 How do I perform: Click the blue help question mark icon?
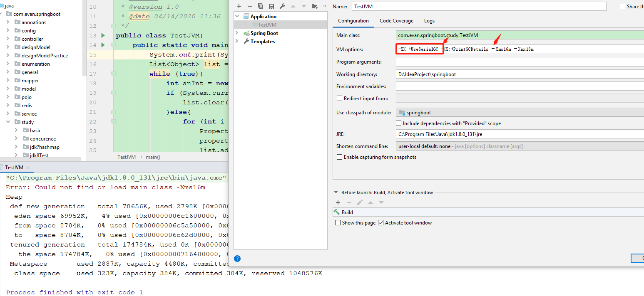click(x=237, y=259)
